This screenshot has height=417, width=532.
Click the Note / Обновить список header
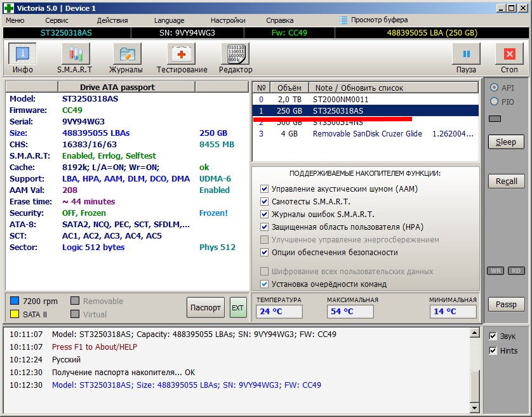pyautogui.click(x=394, y=88)
